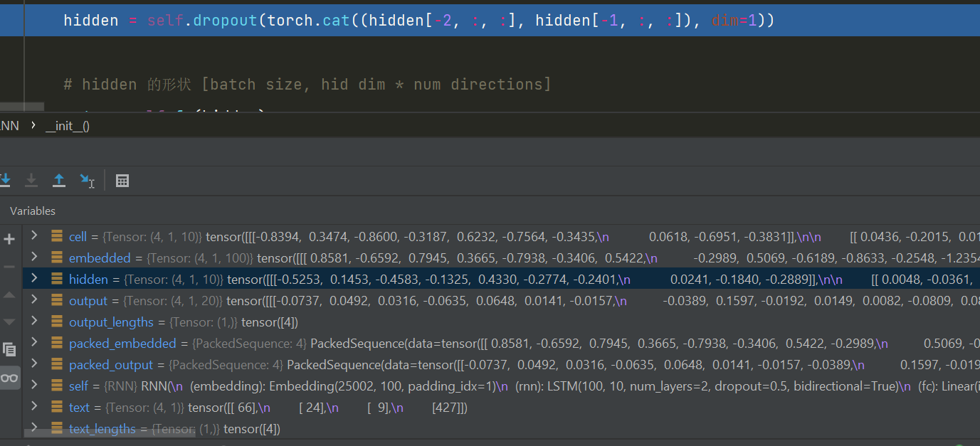This screenshot has width=980, height=446.
Task: Click the stack icon beside self
Action: pyautogui.click(x=56, y=386)
